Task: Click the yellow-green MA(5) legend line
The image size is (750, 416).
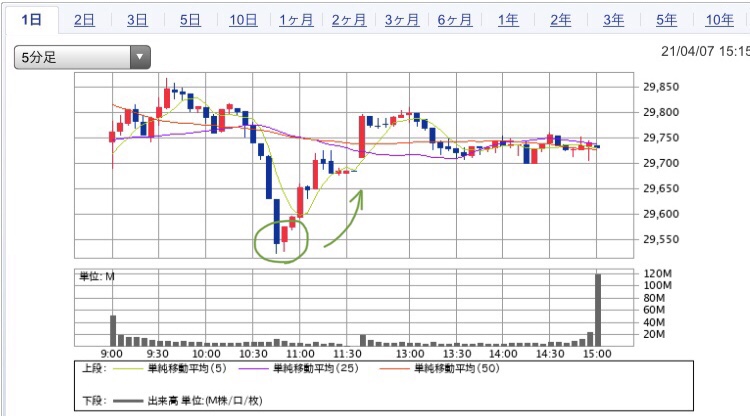Action: [x=128, y=369]
